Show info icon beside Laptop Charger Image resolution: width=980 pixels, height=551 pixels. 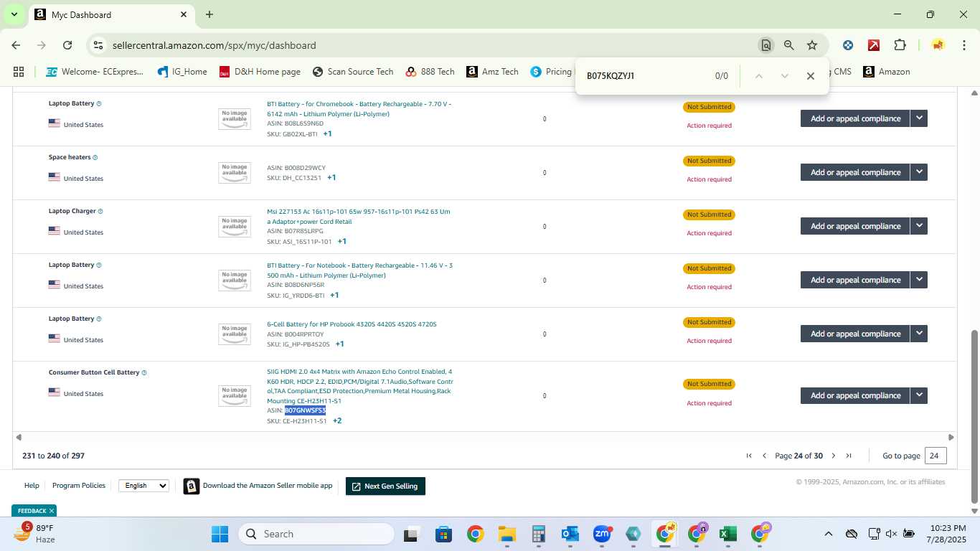pos(100,211)
